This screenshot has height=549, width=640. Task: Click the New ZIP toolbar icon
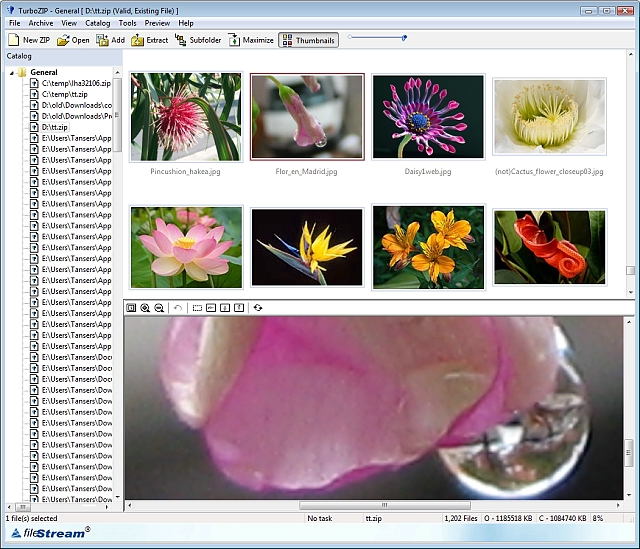pyautogui.click(x=14, y=40)
